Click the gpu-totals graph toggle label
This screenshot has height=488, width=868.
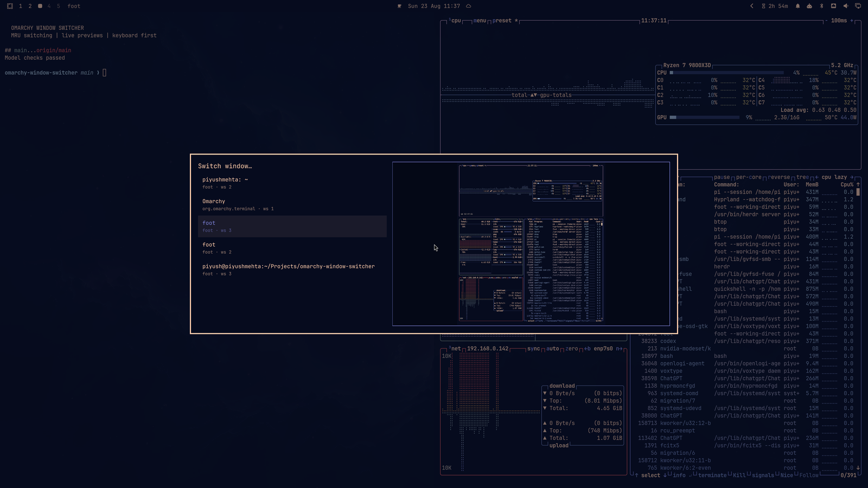click(556, 95)
